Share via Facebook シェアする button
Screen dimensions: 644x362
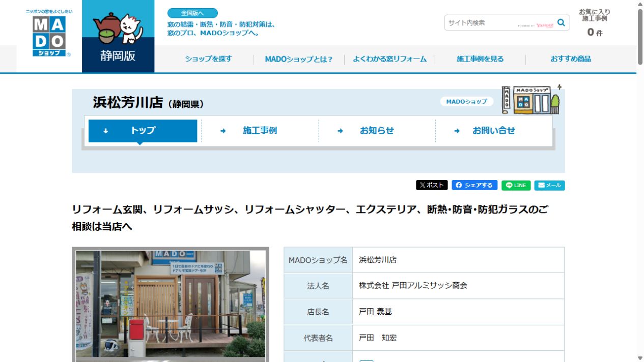coord(474,185)
